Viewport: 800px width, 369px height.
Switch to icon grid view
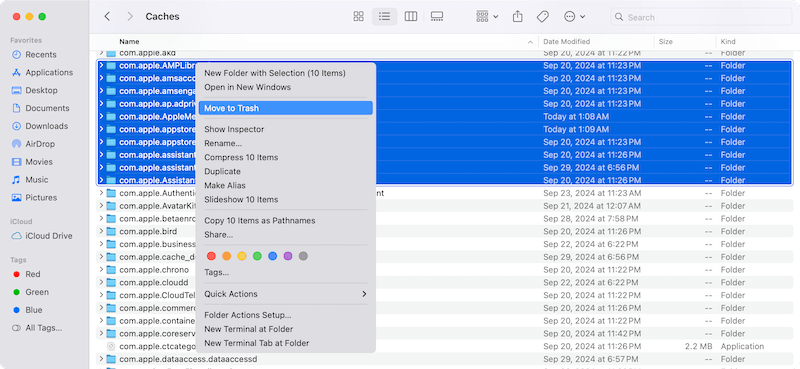pos(359,17)
